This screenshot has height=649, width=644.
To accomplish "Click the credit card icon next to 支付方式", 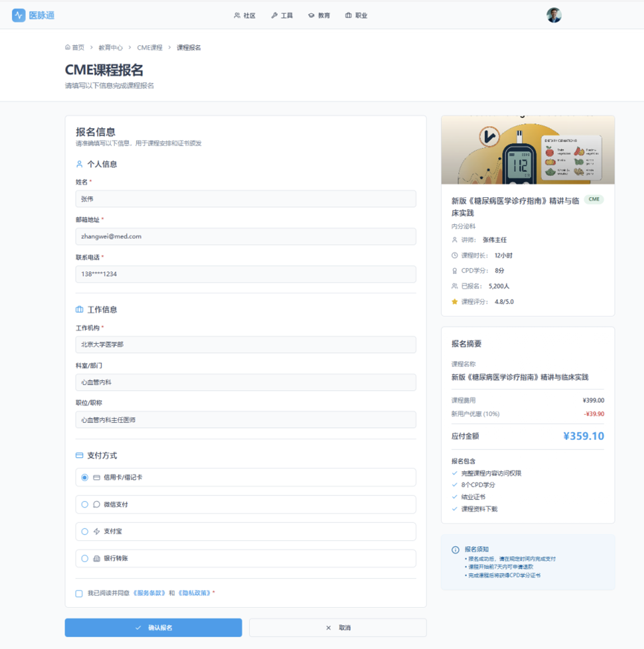I will click(x=79, y=455).
